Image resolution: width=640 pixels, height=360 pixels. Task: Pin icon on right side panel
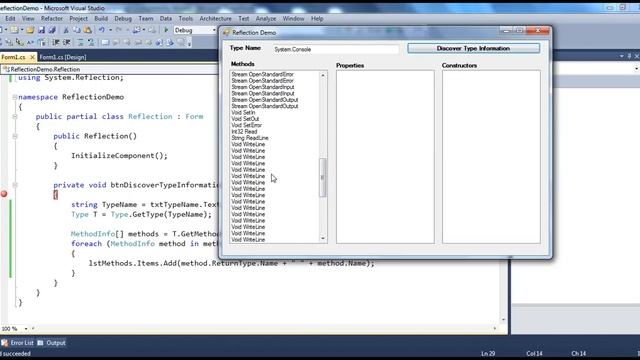click(x=629, y=56)
